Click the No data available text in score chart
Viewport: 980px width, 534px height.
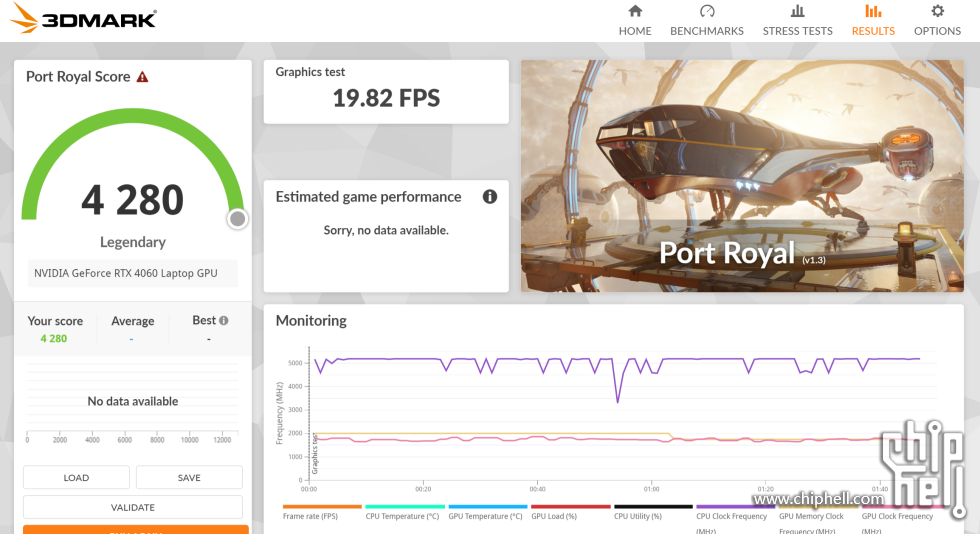pyautogui.click(x=132, y=401)
